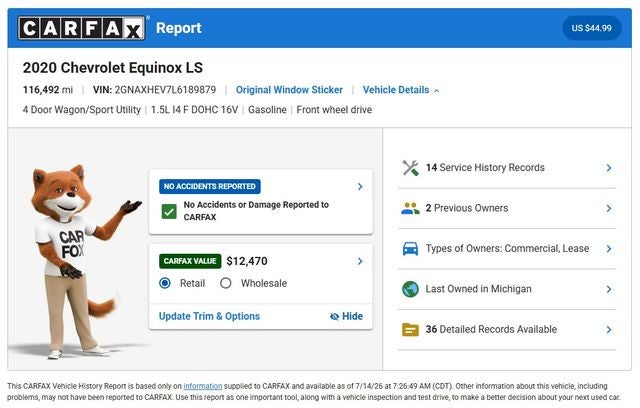Screen dimensions: 640x408
Task: Click the 'Last Owned in Michigan' text
Action: pyautogui.click(x=478, y=289)
